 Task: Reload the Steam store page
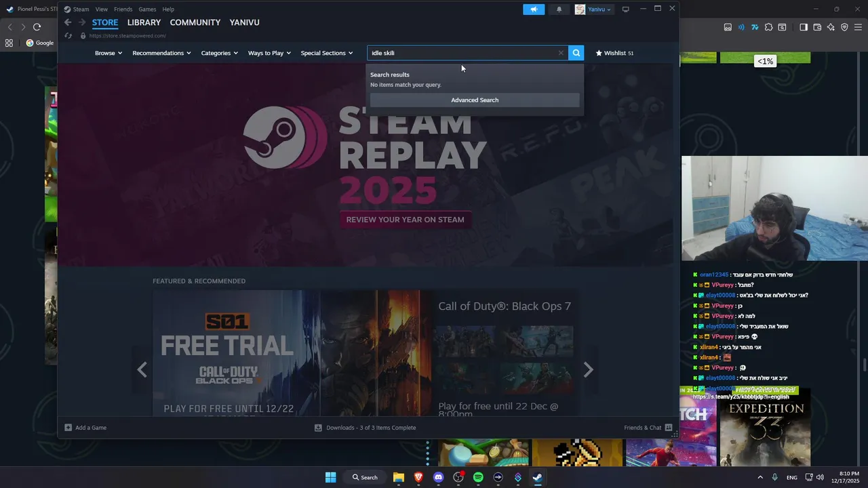click(x=68, y=35)
